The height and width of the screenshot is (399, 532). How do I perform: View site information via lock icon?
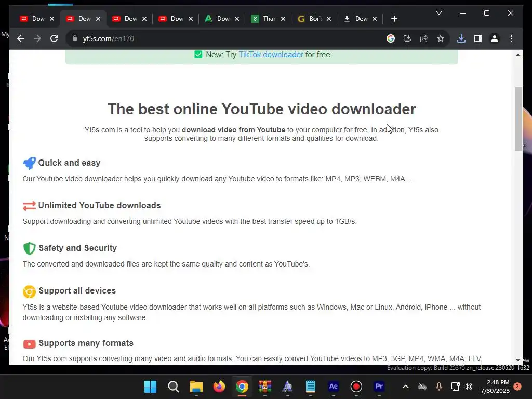(x=75, y=38)
